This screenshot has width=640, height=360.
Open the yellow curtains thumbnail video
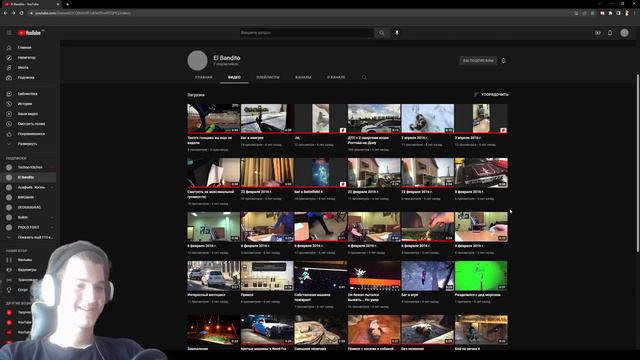267,172
